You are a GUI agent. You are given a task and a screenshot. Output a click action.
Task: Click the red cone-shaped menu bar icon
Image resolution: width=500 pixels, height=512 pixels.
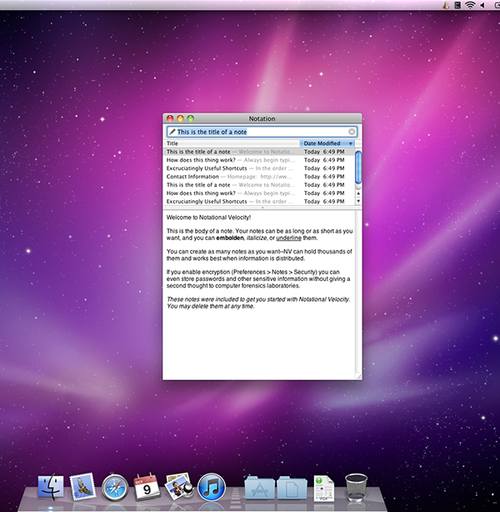[446, 5]
